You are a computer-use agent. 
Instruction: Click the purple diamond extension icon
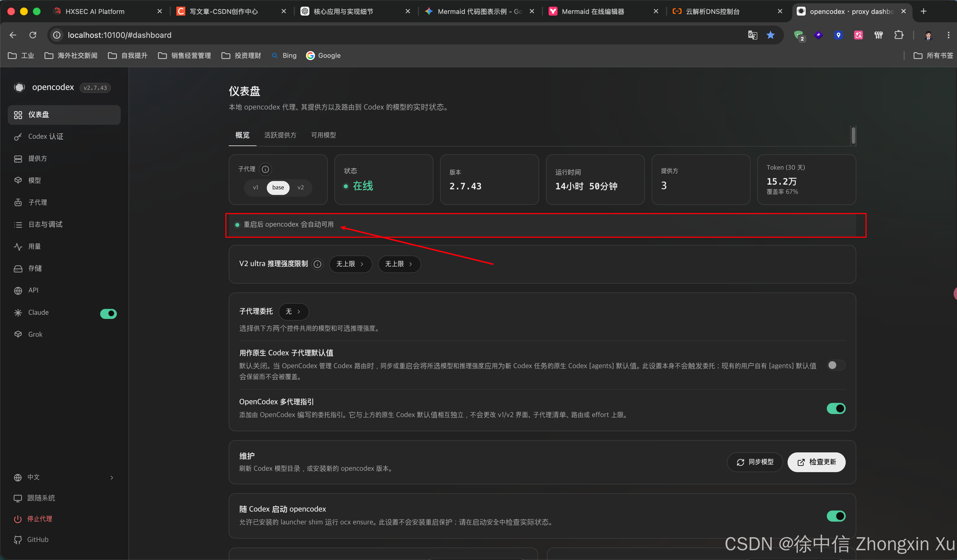point(818,35)
